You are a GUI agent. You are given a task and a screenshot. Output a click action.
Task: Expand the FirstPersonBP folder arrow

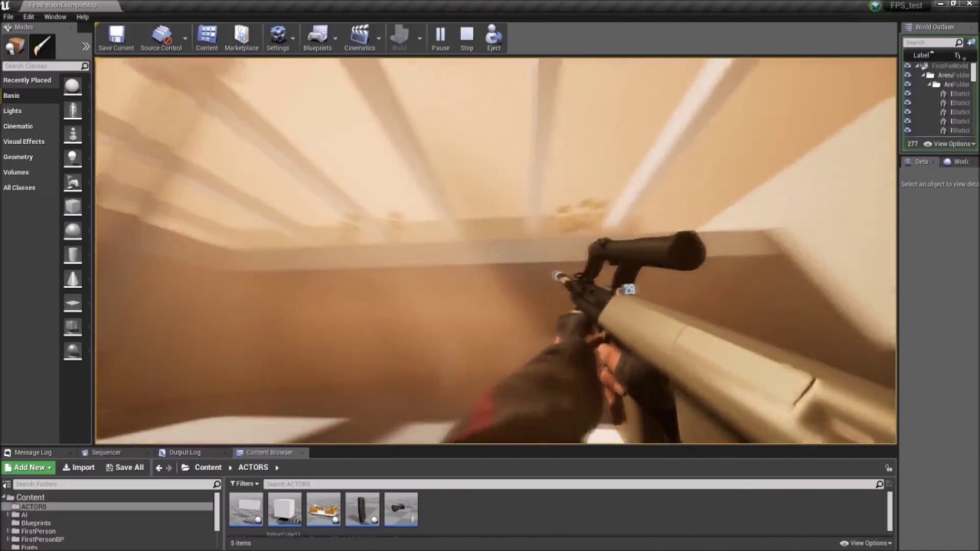pyautogui.click(x=8, y=540)
